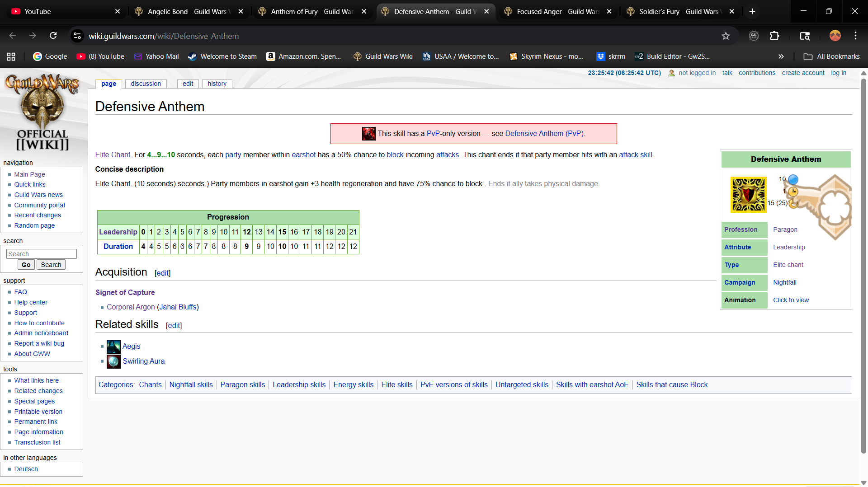Viewport: 868px width, 487px height.
Task: Open the Elite Chant link in description
Action: click(x=113, y=155)
